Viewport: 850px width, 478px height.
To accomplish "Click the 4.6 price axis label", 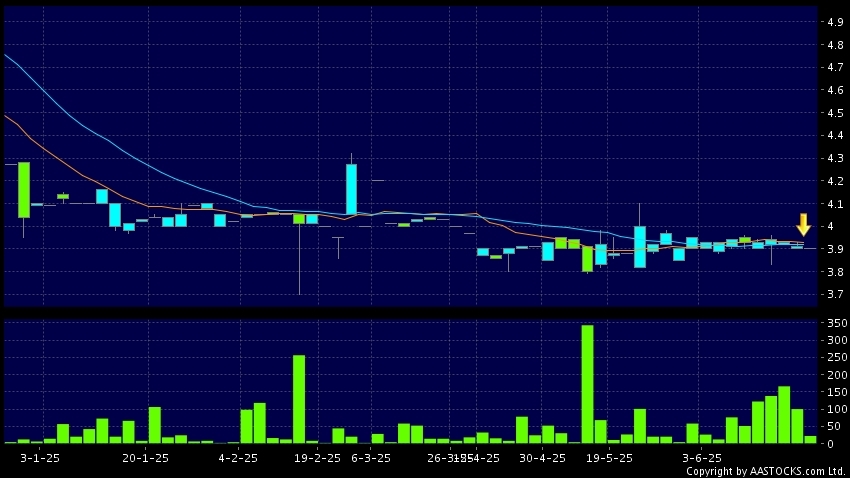I will coord(835,90).
